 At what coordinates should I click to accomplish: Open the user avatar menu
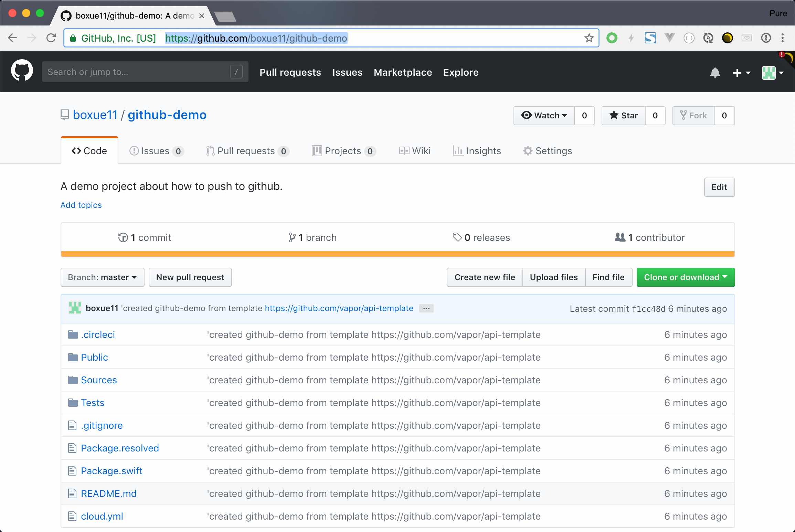(x=773, y=73)
